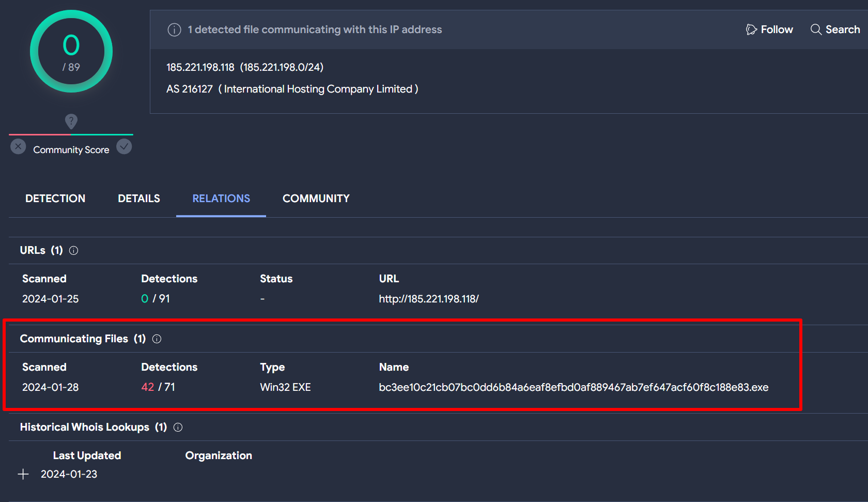Click the community score slider bar
Image resolution: width=868 pixels, height=502 pixels.
71,135
